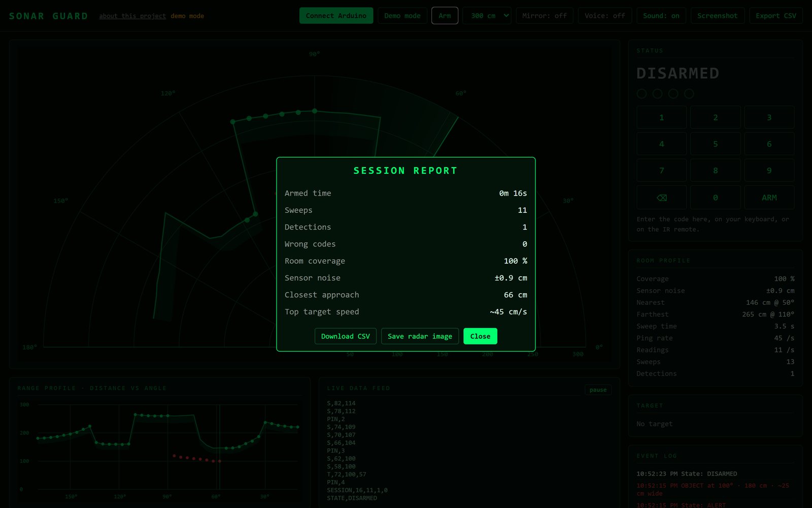The image size is (812, 508).
Task: Tap keypad digit 4
Action: [x=661, y=144]
